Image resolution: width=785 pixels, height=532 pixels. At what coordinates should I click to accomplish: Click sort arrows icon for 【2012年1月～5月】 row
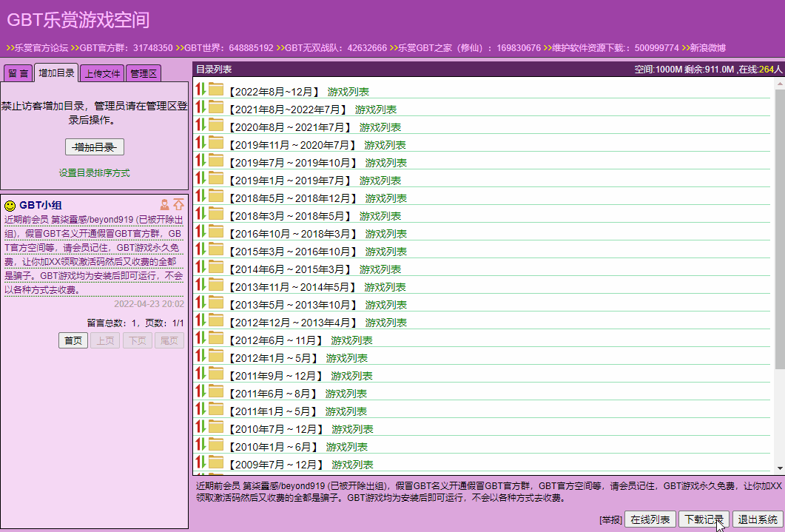tap(201, 355)
